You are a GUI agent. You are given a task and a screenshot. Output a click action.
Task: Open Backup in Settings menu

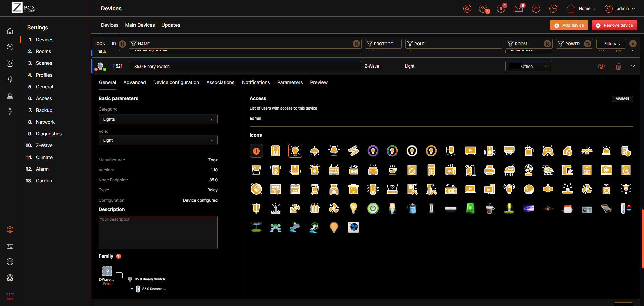[44, 110]
